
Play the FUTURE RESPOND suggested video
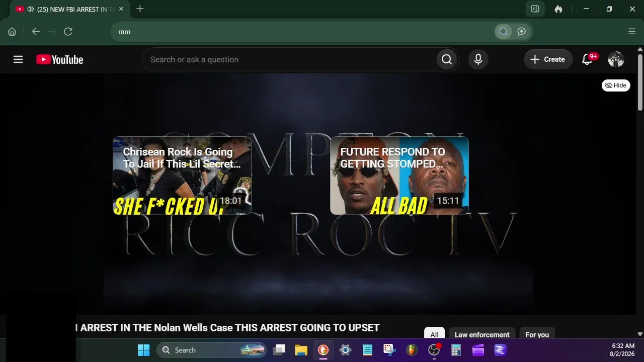coord(399,175)
